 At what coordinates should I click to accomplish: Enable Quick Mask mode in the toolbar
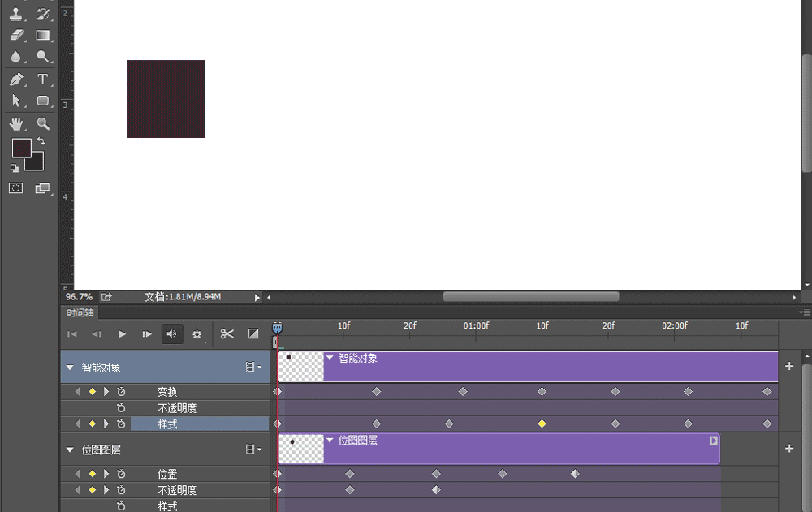(17, 188)
